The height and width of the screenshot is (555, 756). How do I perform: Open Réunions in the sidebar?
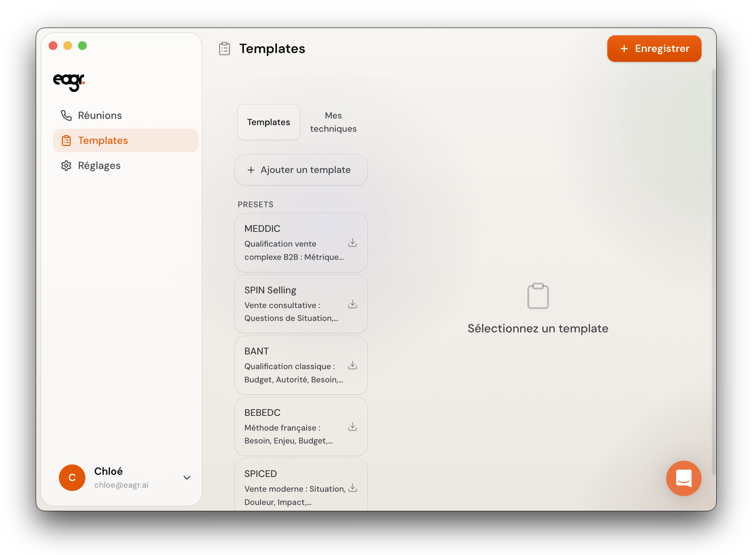click(x=99, y=116)
